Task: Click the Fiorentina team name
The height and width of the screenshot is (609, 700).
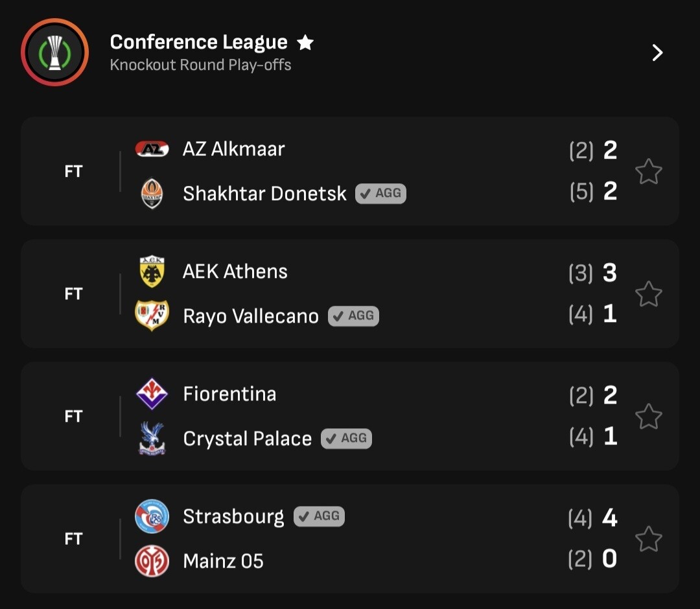Action: click(229, 394)
